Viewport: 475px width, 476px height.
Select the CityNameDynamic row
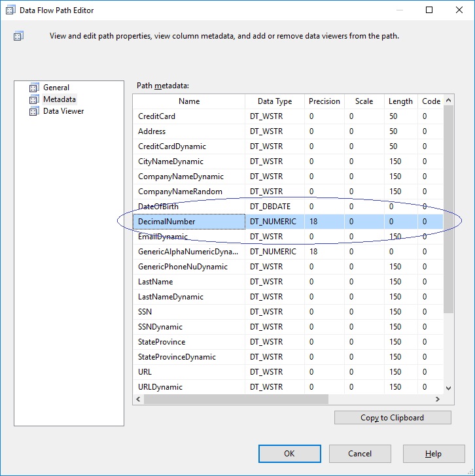pyautogui.click(x=288, y=161)
